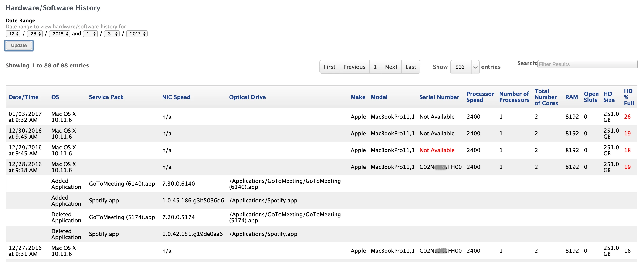Open the end year dropdown showing 2017
This screenshot has height=262, width=644.
click(137, 34)
